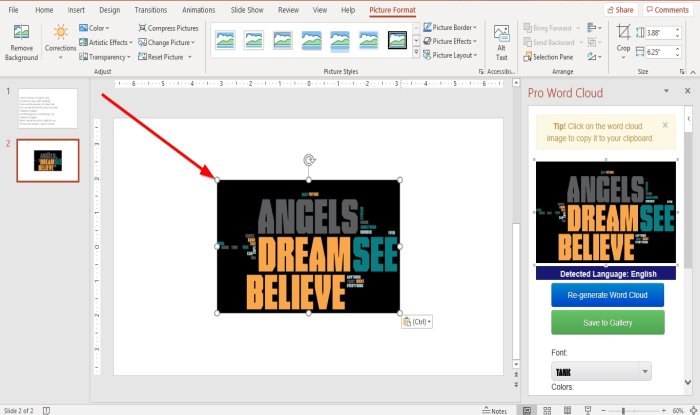Click the rotation handle above the picture
This screenshot has width=700, height=415.
pyautogui.click(x=309, y=160)
